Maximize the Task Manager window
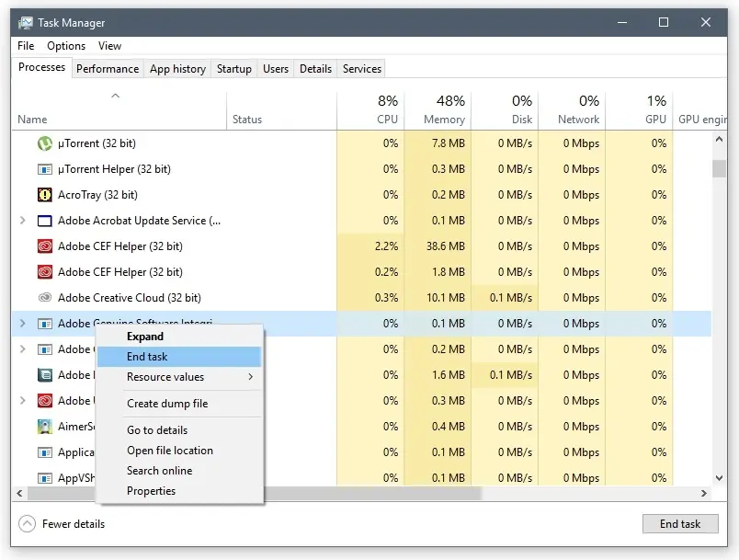 pyautogui.click(x=663, y=22)
